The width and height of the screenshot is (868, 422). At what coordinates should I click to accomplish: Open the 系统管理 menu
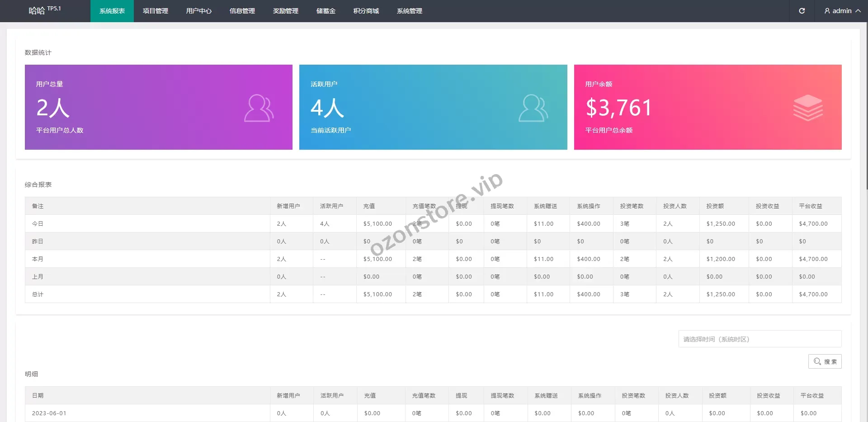tap(409, 11)
